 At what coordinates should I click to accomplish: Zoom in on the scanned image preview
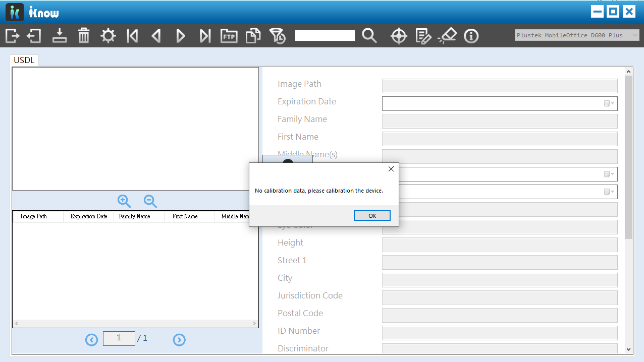coord(124,201)
